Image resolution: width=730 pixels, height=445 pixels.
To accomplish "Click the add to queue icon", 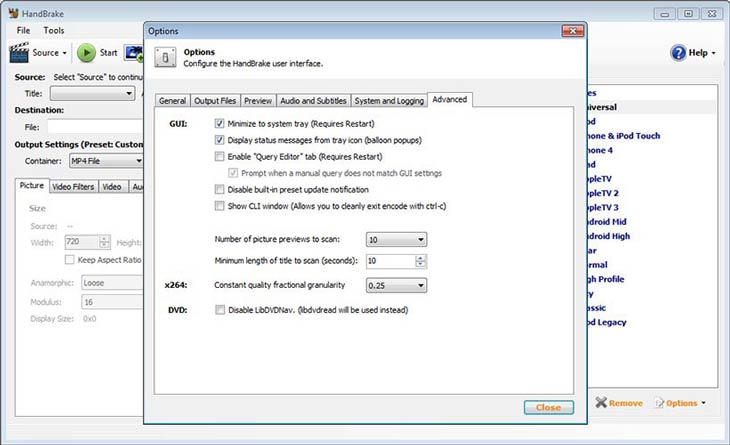I will tap(134, 53).
